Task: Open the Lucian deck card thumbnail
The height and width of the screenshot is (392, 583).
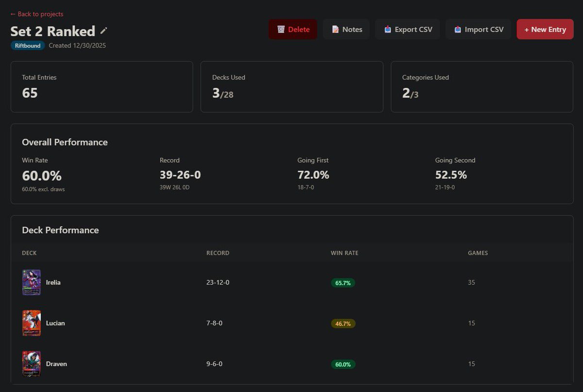Action: (32, 323)
